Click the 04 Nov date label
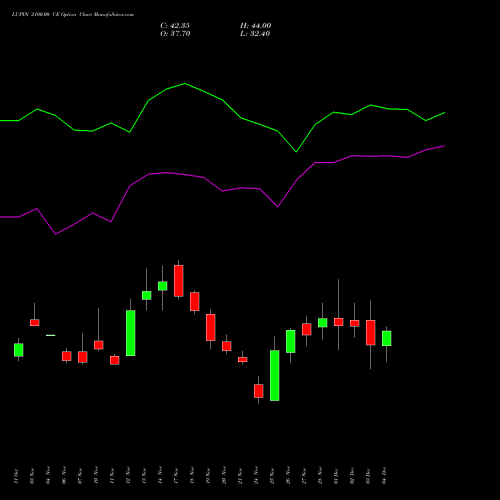 pyautogui.click(x=48, y=475)
